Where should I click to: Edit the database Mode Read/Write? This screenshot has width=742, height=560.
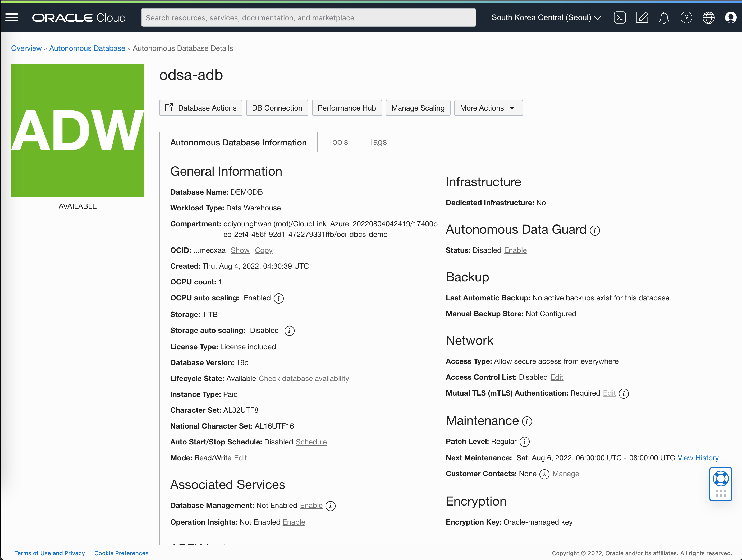240,458
